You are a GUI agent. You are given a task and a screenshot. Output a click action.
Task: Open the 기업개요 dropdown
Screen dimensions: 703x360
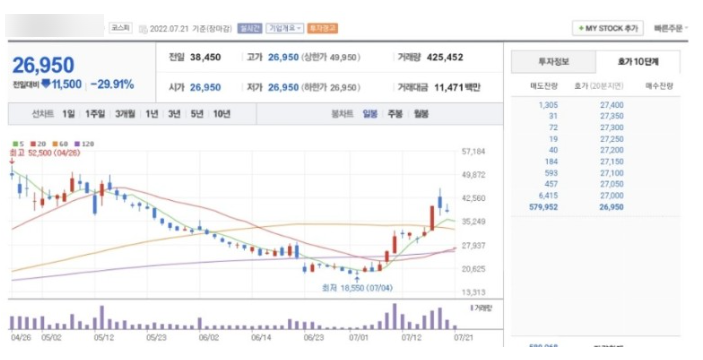[x=284, y=28]
